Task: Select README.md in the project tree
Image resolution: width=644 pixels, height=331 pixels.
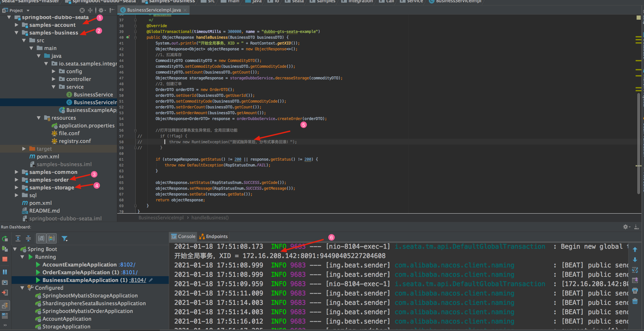Action: click(x=41, y=211)
